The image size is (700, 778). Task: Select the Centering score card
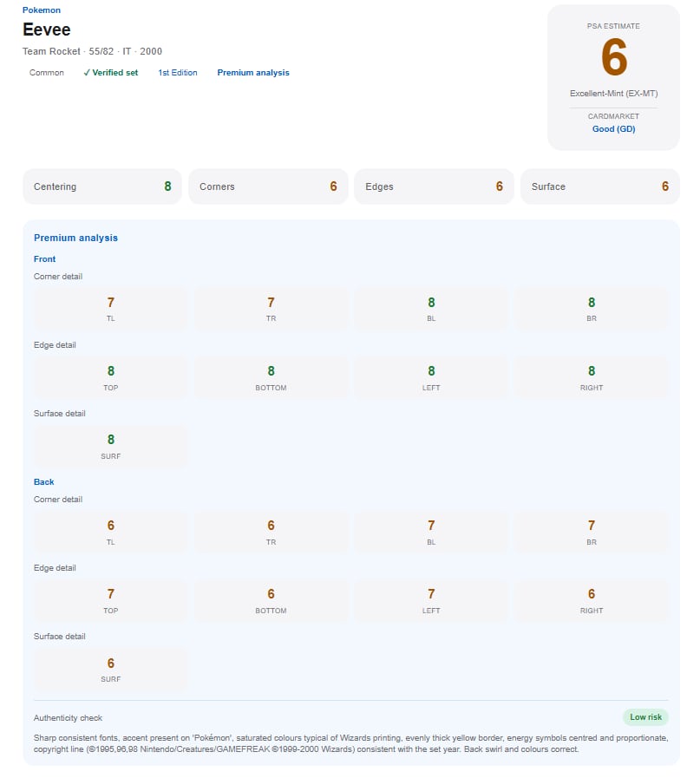point(102,186)
